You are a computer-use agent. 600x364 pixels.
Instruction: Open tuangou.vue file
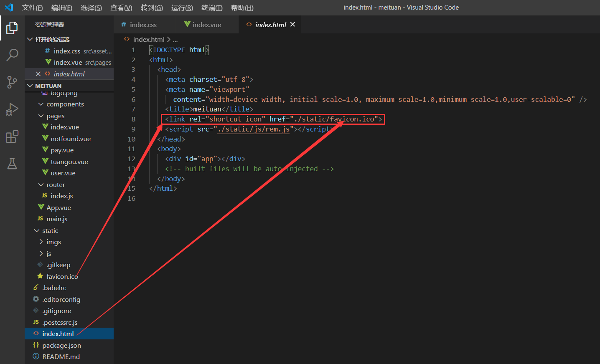(69, 162)
